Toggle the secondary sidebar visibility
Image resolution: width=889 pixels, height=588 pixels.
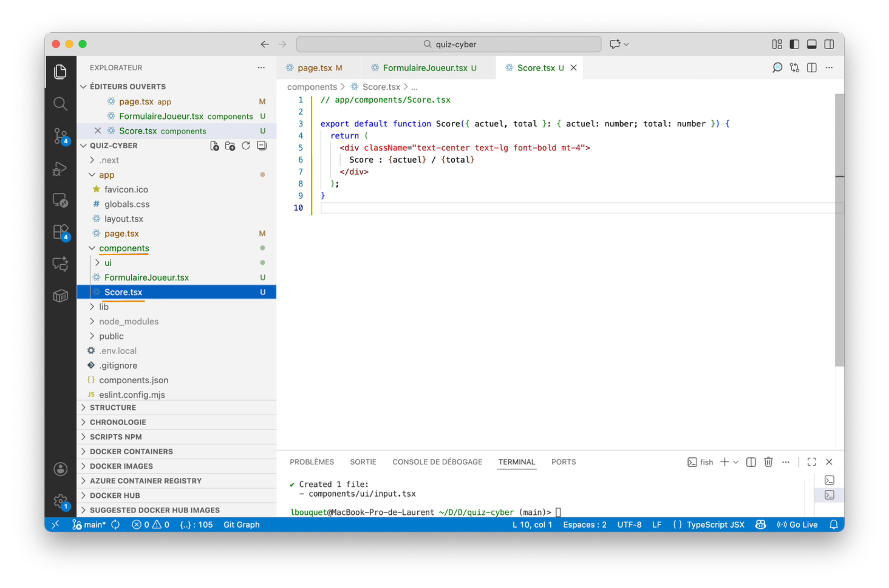pos(830,44)
